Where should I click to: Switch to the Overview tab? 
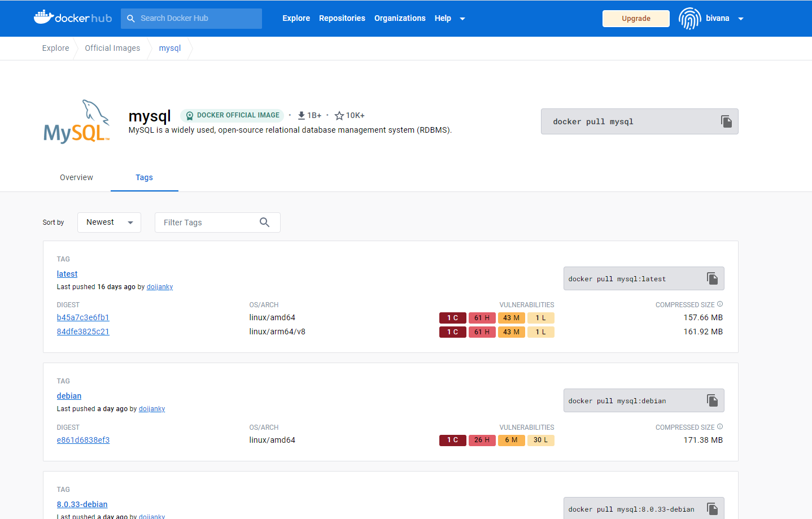tap(77, 177)
